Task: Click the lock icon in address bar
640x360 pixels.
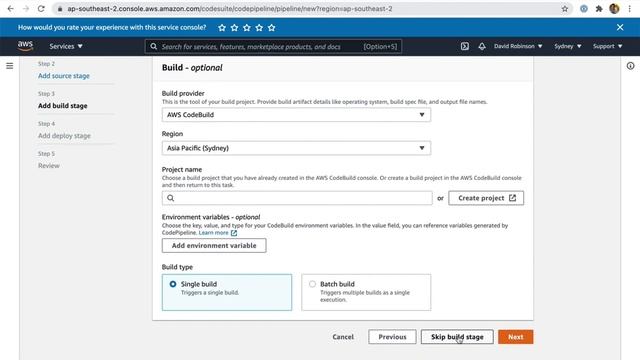Action: click(x=60, y=9)
